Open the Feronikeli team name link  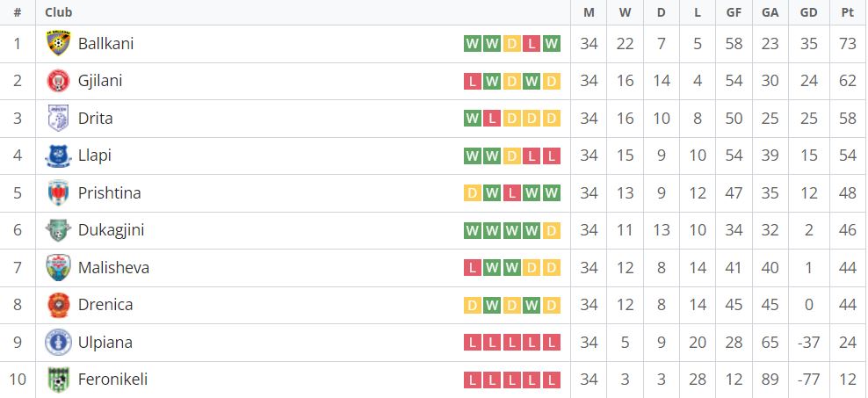pyautogui.click(x=113, y=380)
